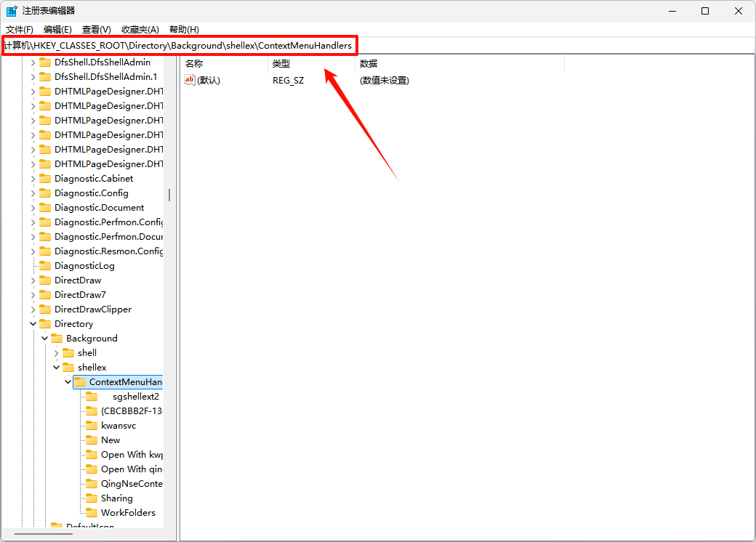The width and height of the screenshot is (756, 542).
Task: Collapse the Background key node
Action: point(44,339)
